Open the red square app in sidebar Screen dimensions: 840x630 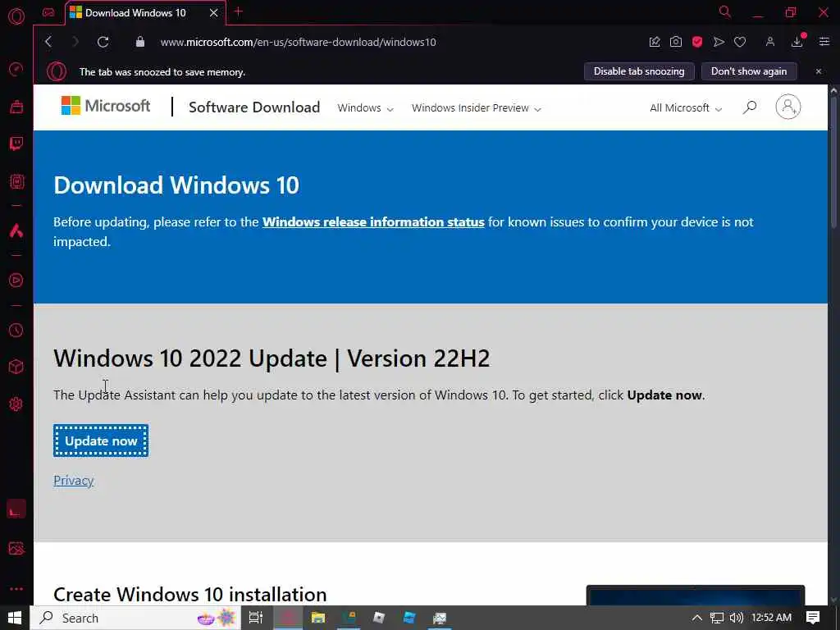click(x=16, y=509)
